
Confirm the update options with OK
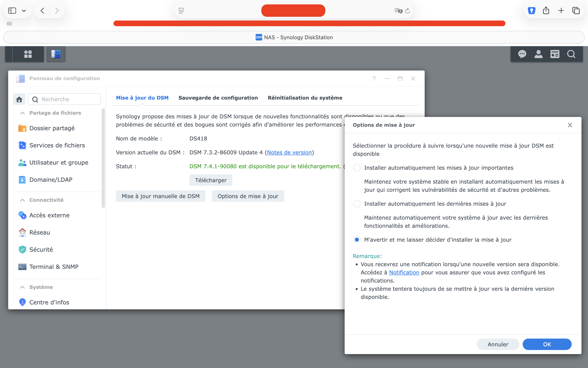tap(547, 344)
